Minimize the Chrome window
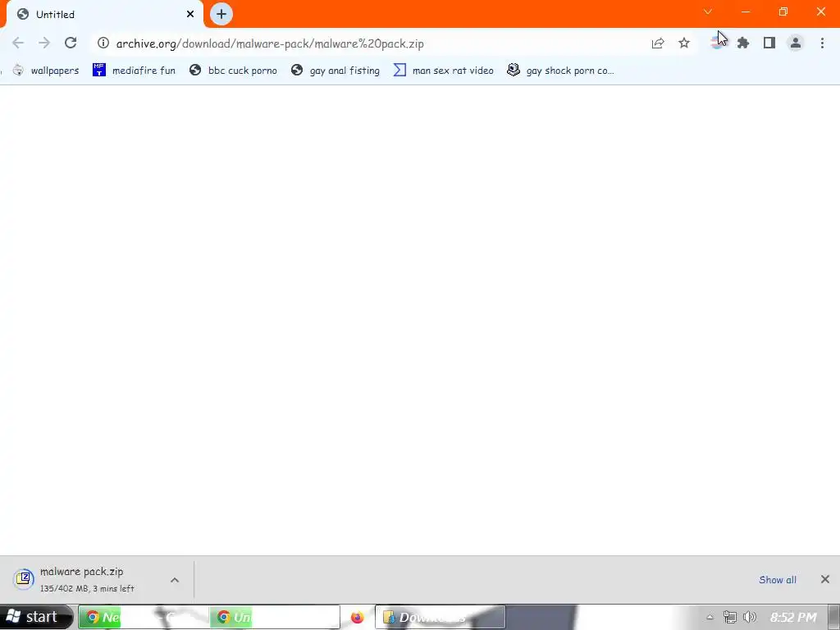The image size is (840, 630). coord(746,11)
